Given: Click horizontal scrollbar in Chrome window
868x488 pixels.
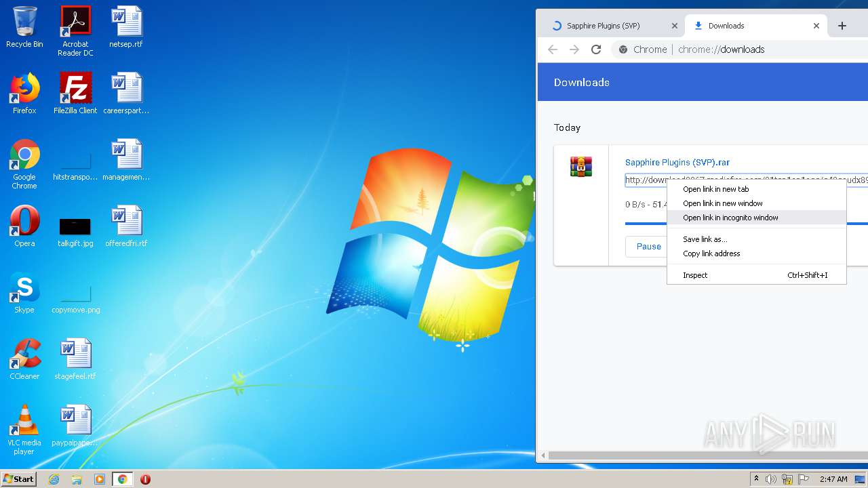Looking at the screenshot, I should click(x=708, y=455).
